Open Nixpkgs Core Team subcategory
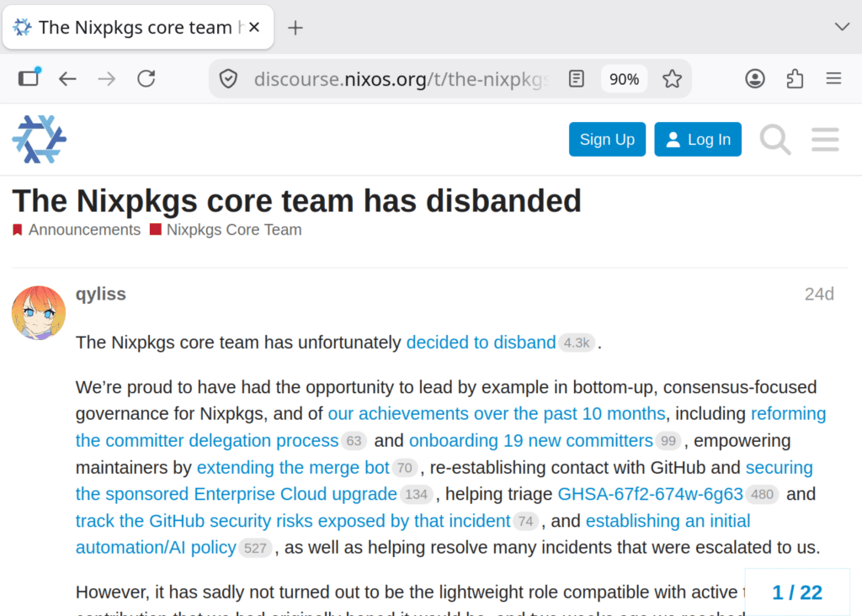The height and width of the screenshot is (616, 862). click(x=226, y=230)
